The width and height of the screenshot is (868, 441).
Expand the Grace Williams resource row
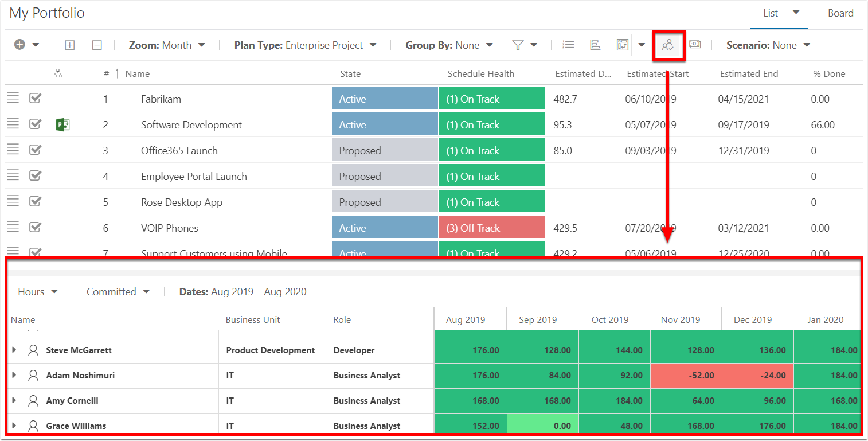pyautogui.click(x=14, y=426)
